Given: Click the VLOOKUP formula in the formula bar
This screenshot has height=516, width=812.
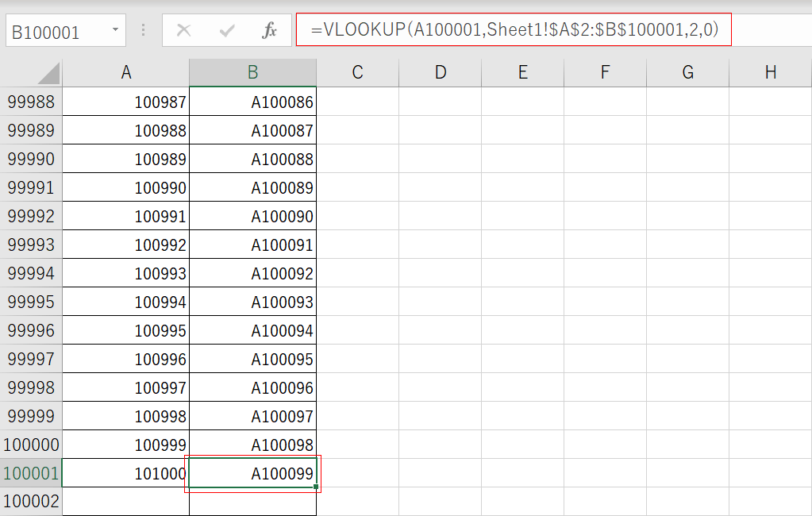Looking at the screenshot, I should tap(514, 29).
